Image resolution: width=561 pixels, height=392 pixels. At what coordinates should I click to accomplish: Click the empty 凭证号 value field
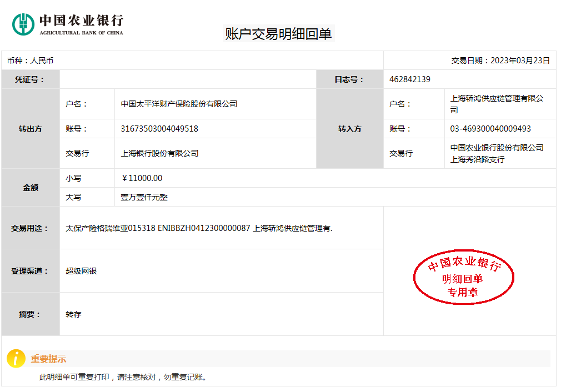pyautogui.click(x=188, y=79)
